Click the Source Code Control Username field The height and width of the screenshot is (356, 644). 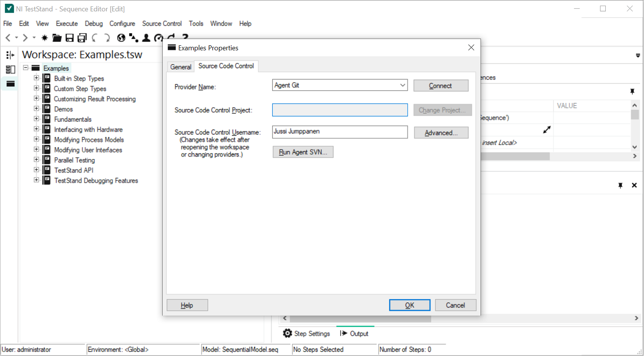click(x=340, y=132)
